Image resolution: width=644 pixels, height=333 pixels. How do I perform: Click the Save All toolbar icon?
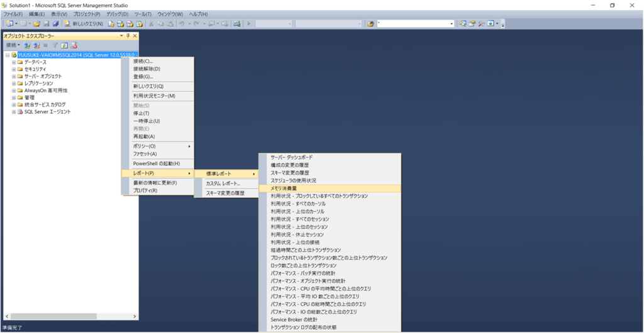(56, 24)
